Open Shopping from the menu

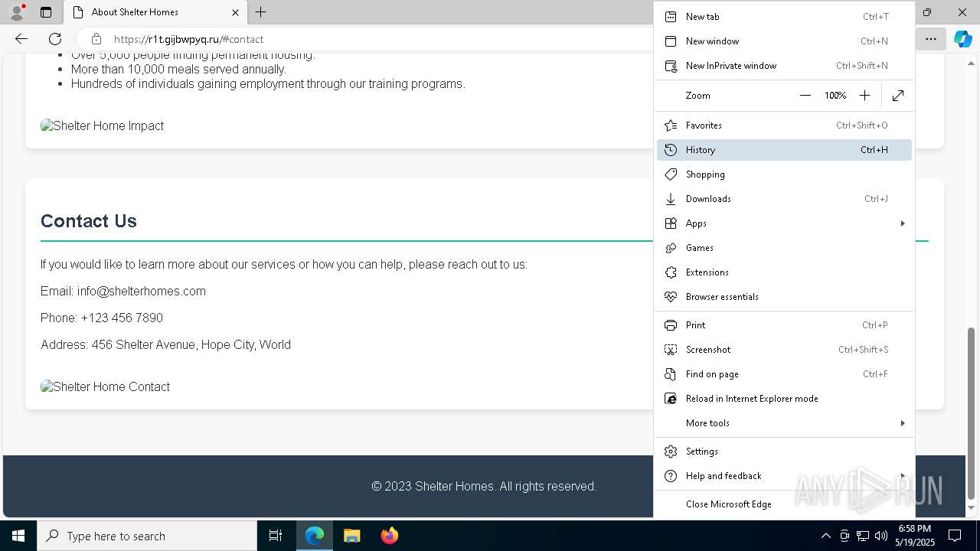[784, 174]
